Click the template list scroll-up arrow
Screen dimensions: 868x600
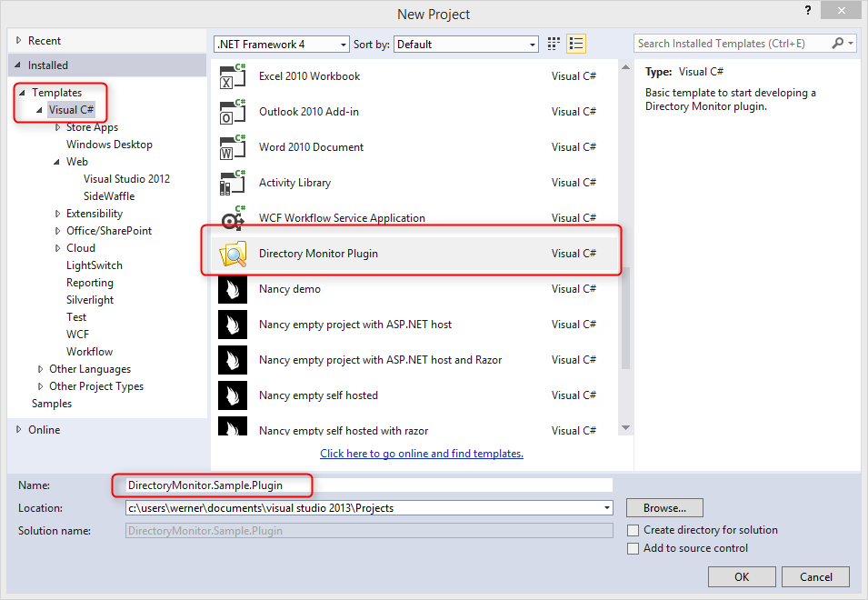[x=625, y=67]
